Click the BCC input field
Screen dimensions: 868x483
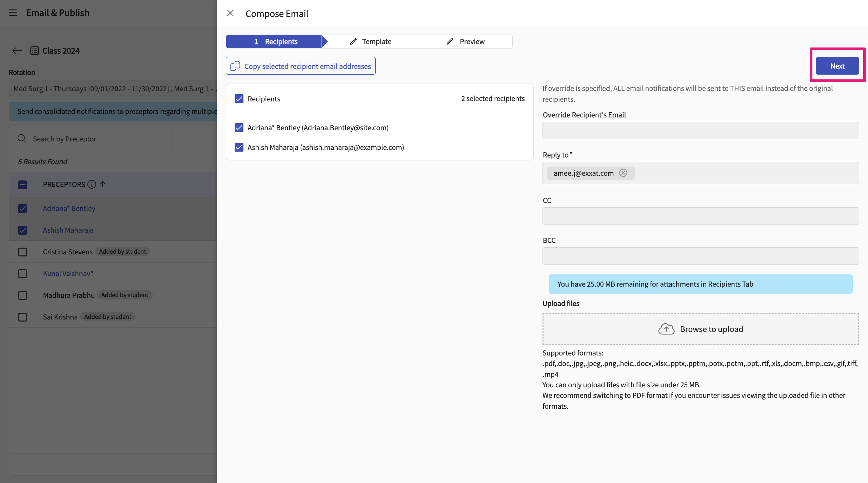[701, 256]
